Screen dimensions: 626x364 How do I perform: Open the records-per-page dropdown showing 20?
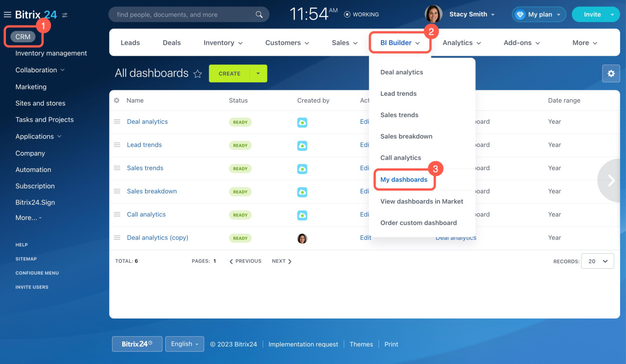point(597,261)
